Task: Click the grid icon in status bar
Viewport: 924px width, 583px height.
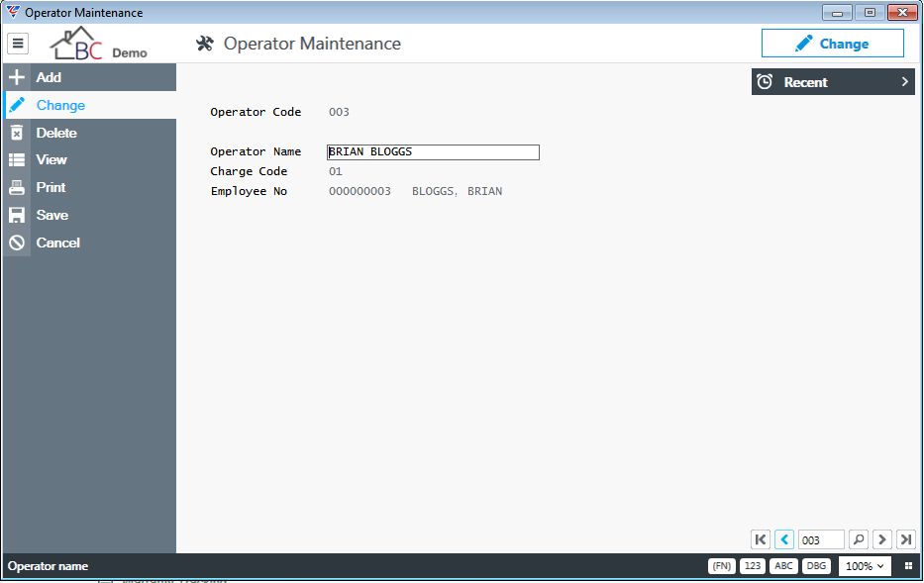Action: (908, 566)
